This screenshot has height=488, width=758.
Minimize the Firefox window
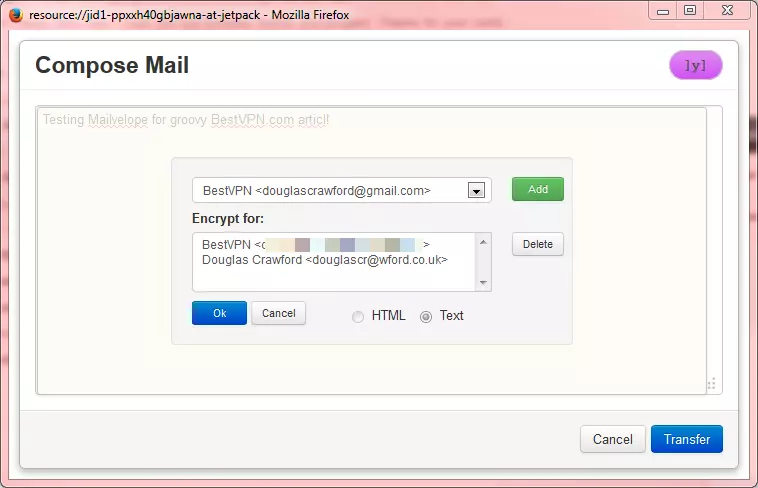coord(663,10)
